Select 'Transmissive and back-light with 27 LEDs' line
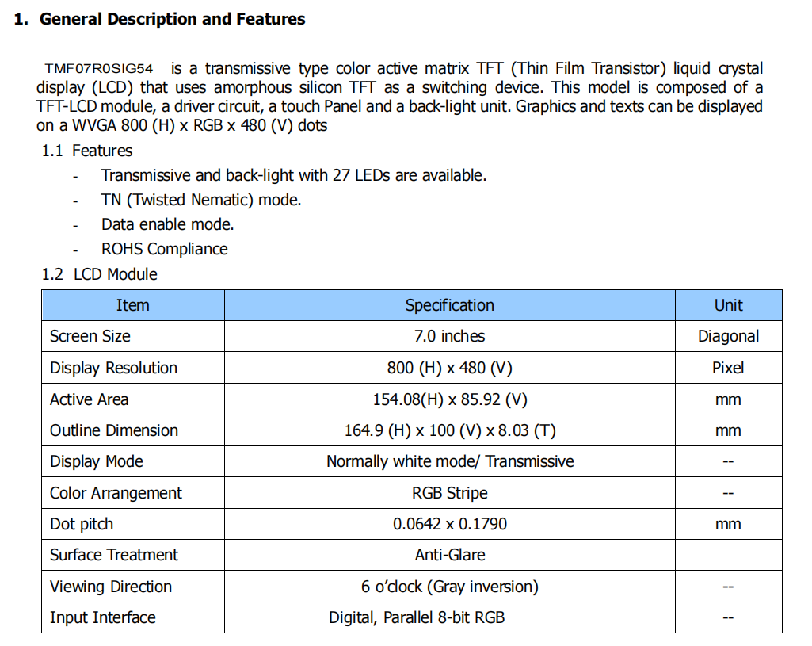812x646 pixels. coord(294,175)
